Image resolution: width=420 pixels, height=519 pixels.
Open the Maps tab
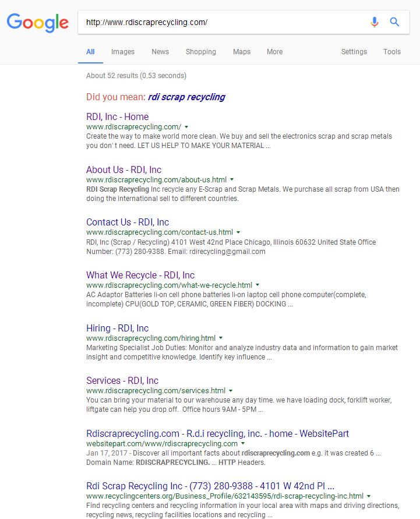click(x=242, y=52)
